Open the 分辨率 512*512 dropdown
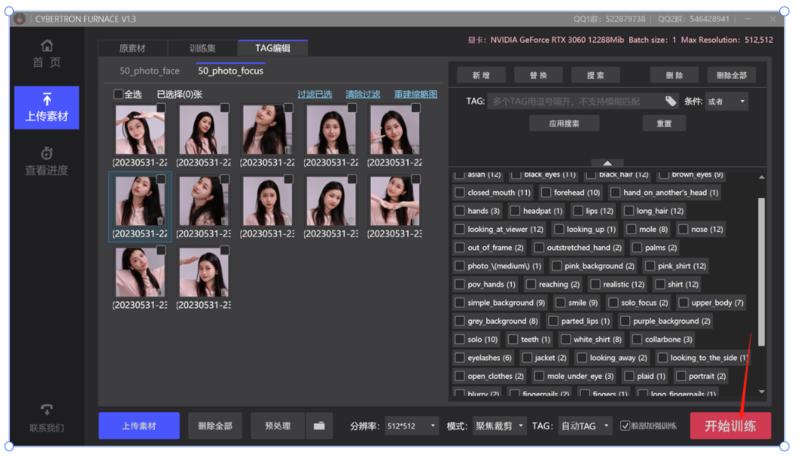Viewport: 800px width, 457px height. click(411, 426)
